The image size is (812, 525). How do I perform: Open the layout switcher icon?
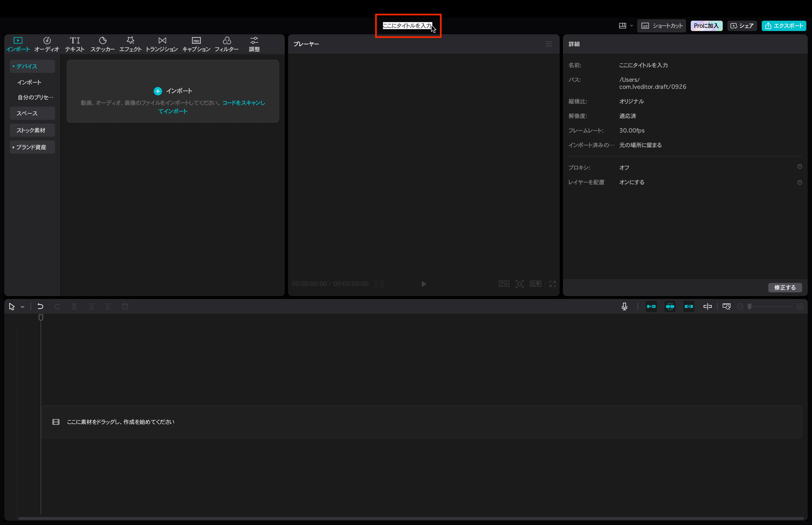pos(623,26)
